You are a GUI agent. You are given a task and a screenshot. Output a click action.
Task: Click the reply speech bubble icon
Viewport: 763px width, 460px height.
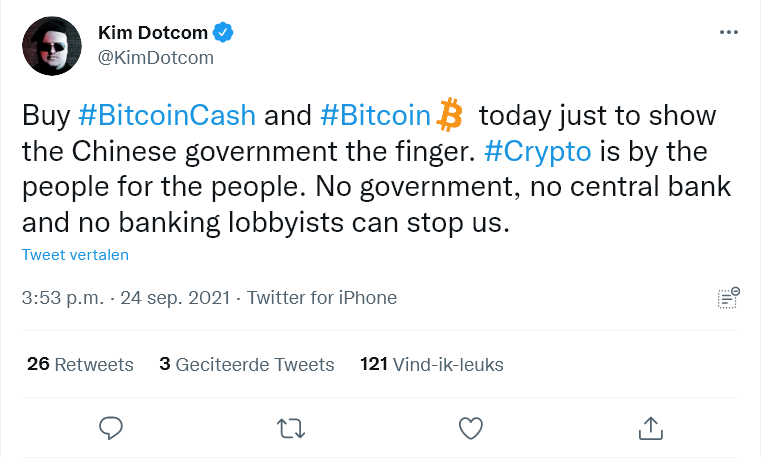point(111,428)
